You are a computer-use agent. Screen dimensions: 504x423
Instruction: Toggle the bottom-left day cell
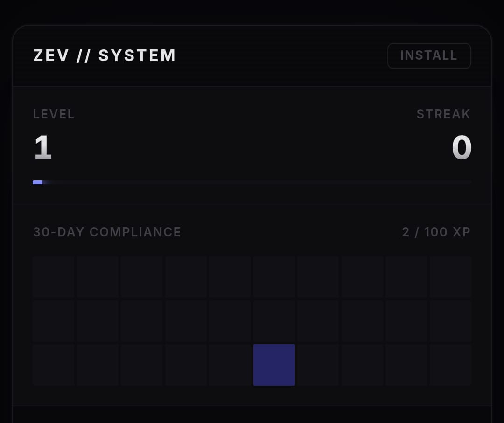pos(53,365)
